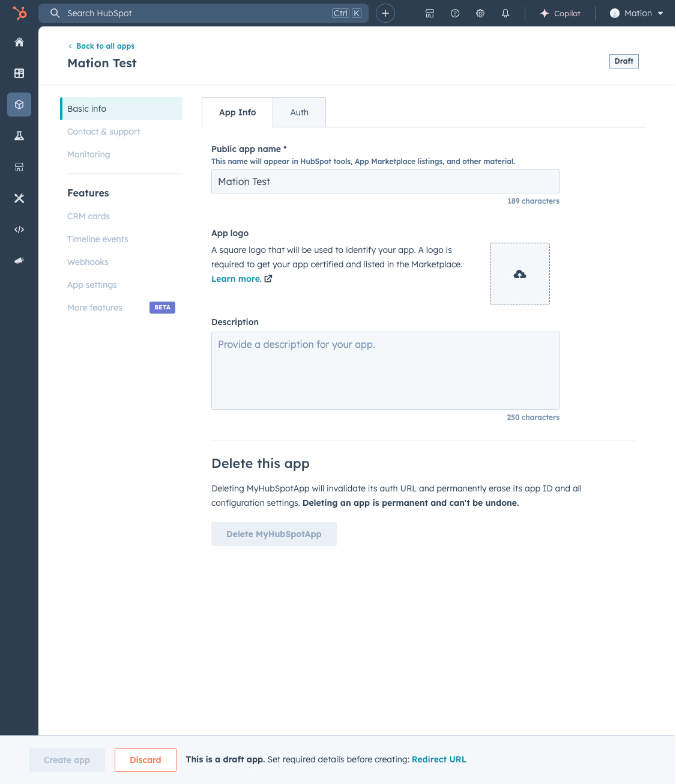Click the Mation account avatar
This screenshot has height=784, width=676.
[x=615, y=13]
